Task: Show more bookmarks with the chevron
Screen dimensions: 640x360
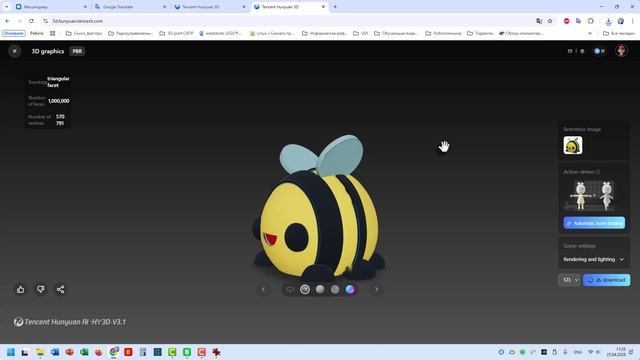Action: (x=590, y=33)
